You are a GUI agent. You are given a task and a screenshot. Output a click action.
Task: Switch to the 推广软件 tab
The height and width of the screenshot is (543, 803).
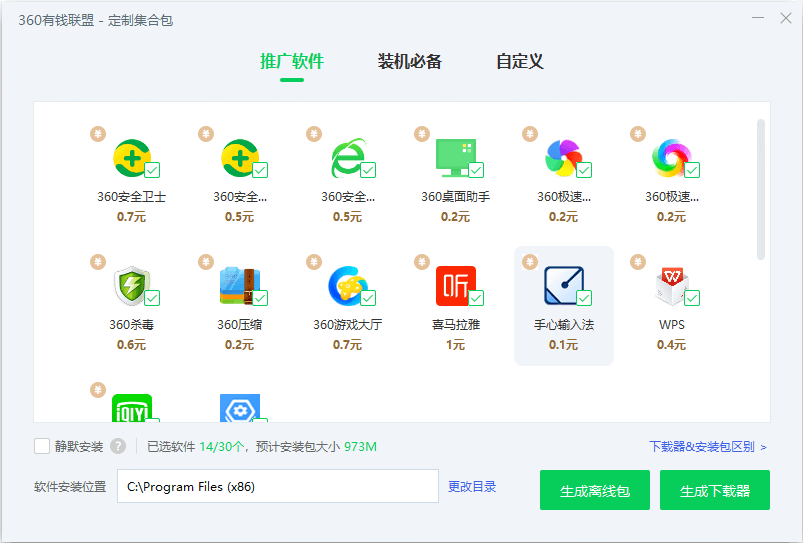(292, 61)
